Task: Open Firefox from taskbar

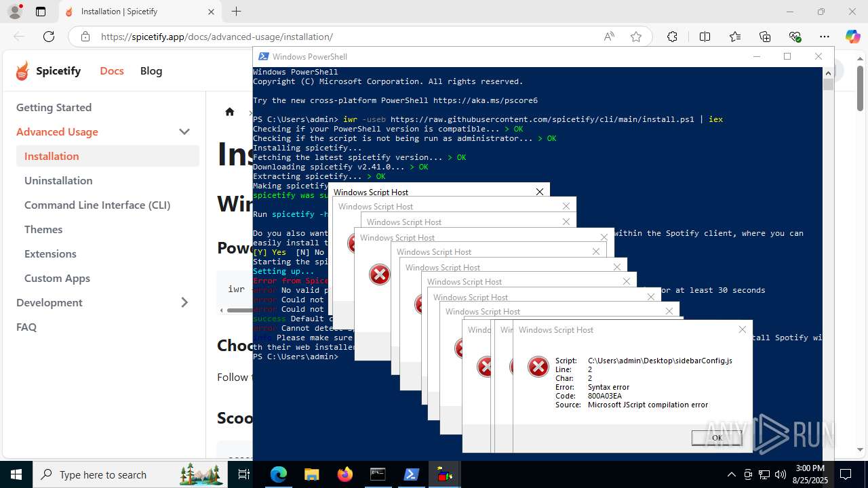Action: [x=344, y=474]
